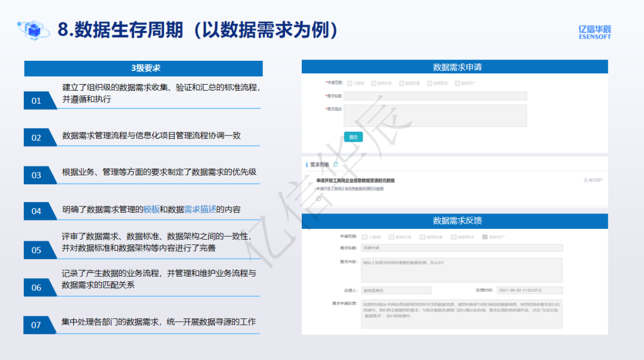
Task: Select the 07 number badge
Action: point(37,325)
